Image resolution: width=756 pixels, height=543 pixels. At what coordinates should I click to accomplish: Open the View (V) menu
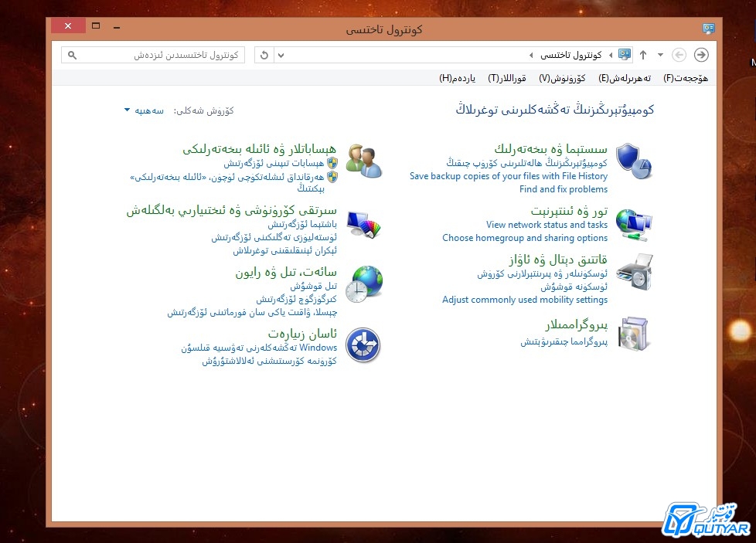[562, 78]
